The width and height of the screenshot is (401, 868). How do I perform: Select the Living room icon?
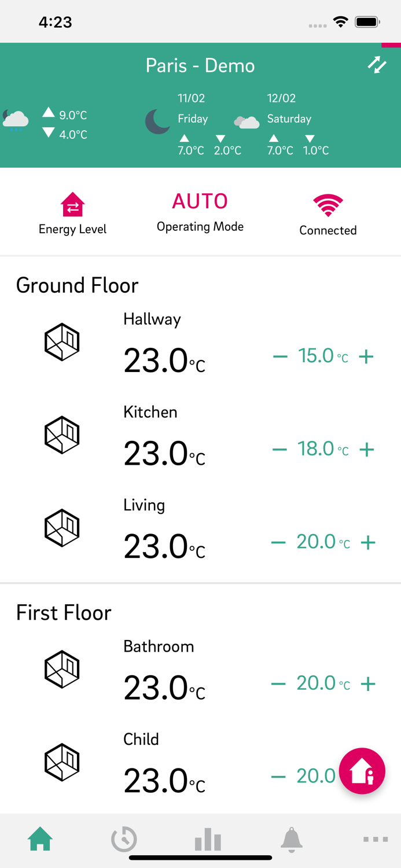[62, 527]
